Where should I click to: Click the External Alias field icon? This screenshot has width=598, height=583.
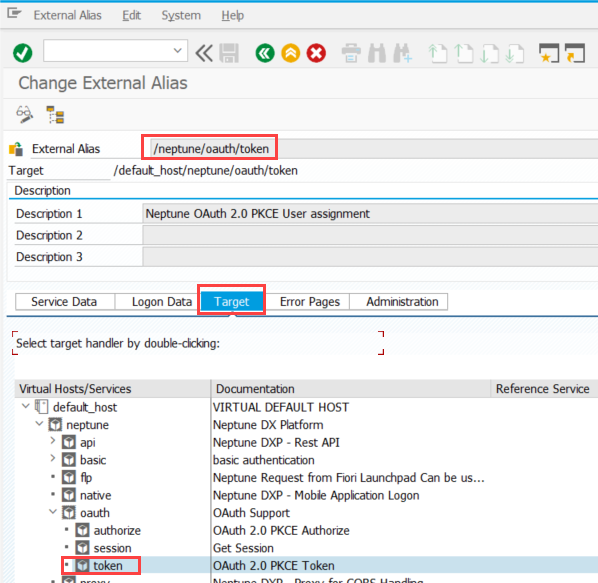pyautogui.click(x=16, y=149)
